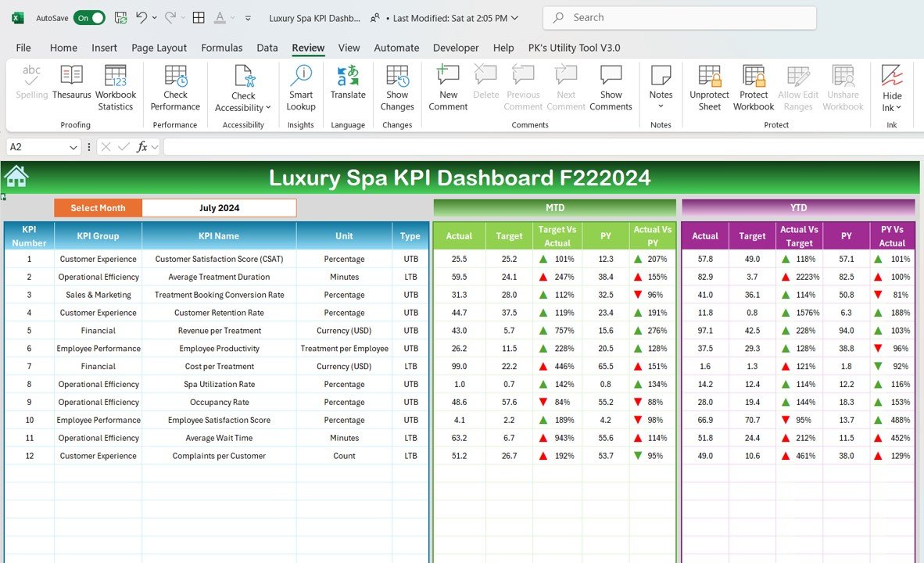Click the dashboard Home icon
This screenshot has width=924, height=563.
(16, 176)
